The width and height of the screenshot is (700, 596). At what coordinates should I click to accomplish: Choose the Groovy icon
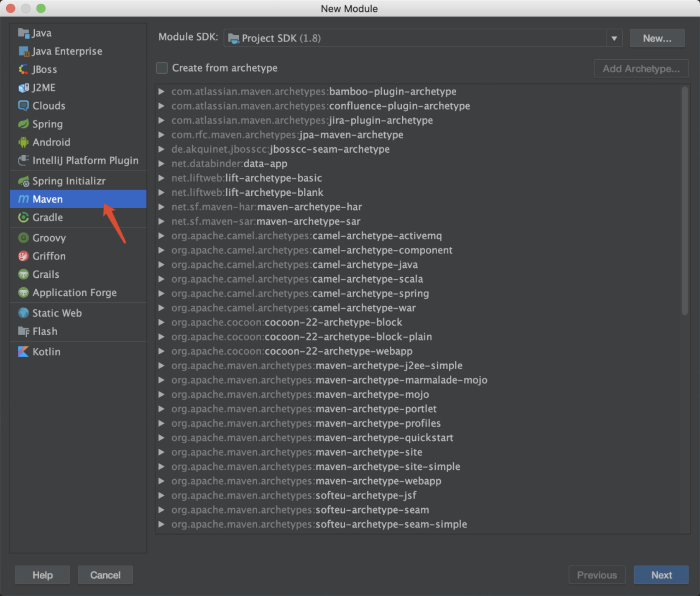pyautogui.click(x=24, y=238)
